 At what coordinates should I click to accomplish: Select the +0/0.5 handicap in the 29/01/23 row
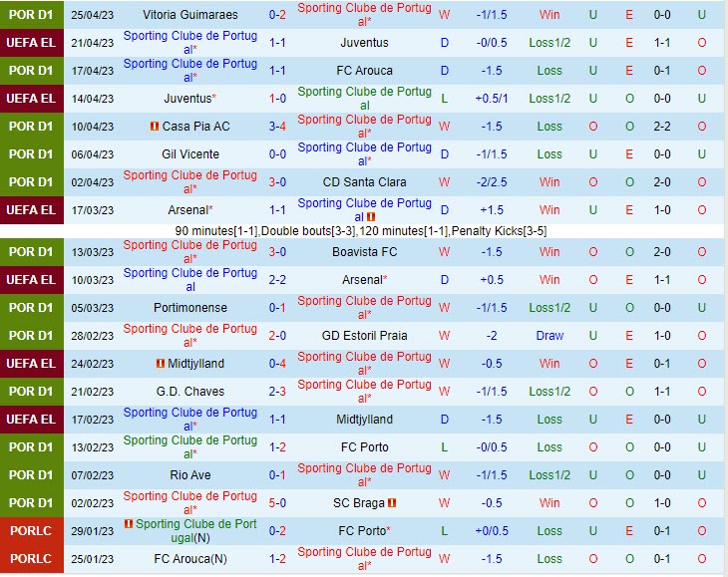coord(492,530)
